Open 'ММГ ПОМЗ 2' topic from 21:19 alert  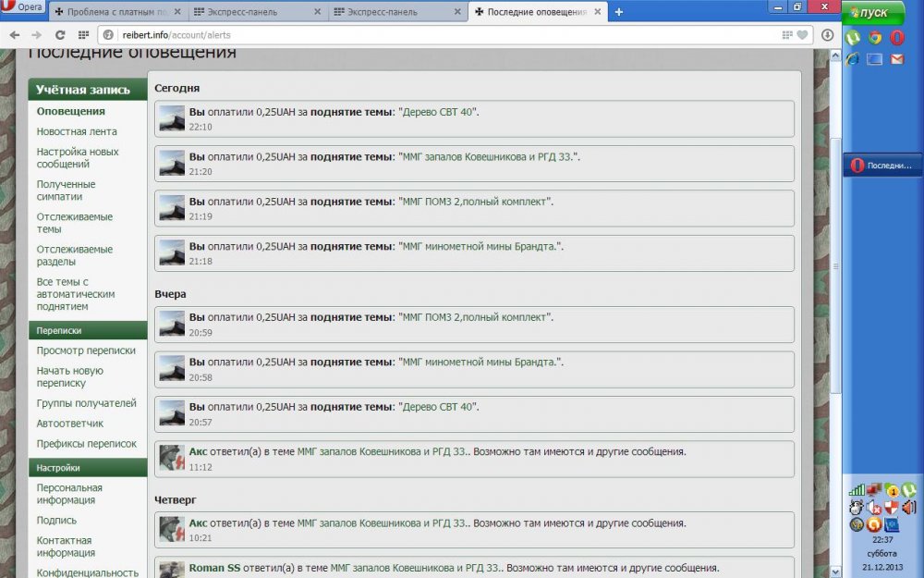(474, 202)
